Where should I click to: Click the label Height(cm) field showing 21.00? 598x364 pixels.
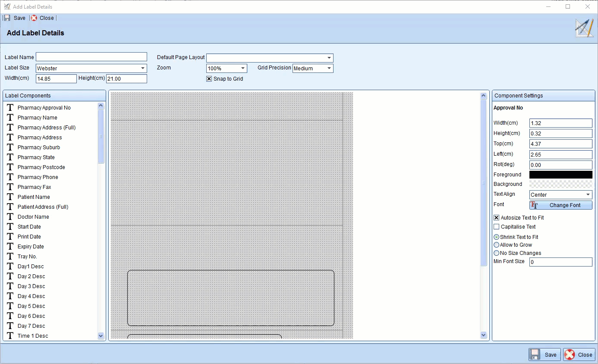point(127,78)
